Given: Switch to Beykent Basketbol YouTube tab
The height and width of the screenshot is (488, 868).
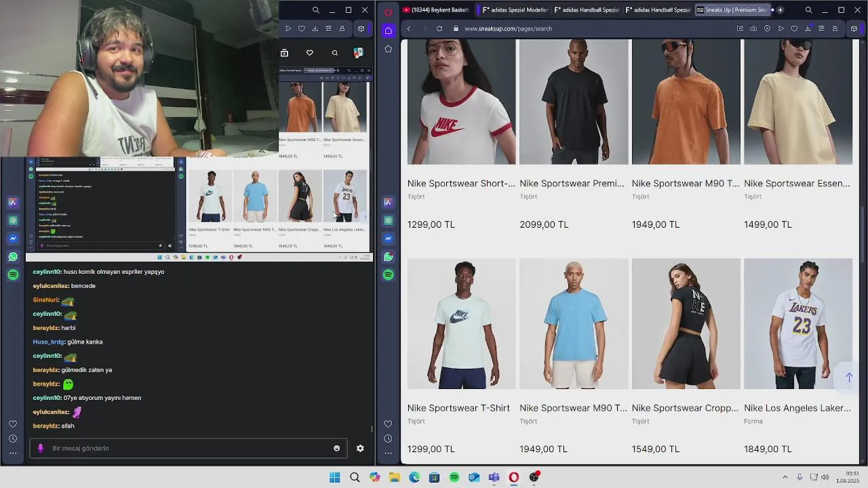Looking at the screenshot, I should coord(436,10).
